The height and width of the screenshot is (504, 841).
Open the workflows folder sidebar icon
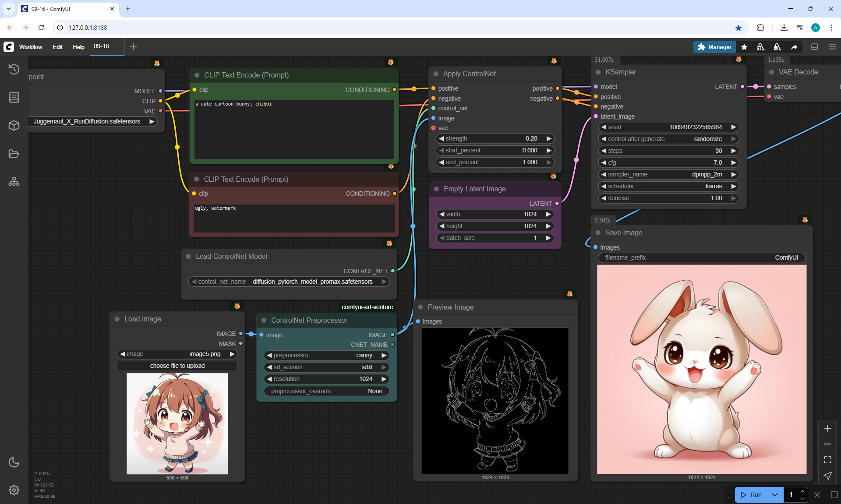pyautogui.click(x=14, y=154)
